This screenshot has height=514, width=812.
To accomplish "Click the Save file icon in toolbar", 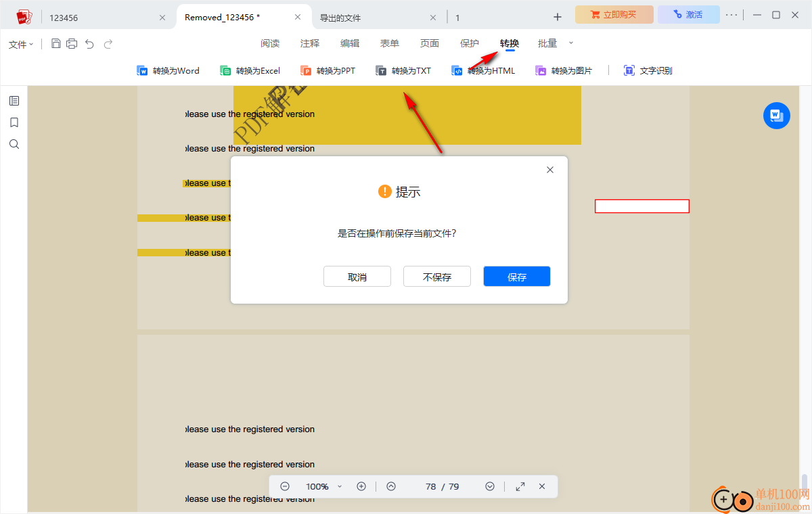I will pos(56,44).
